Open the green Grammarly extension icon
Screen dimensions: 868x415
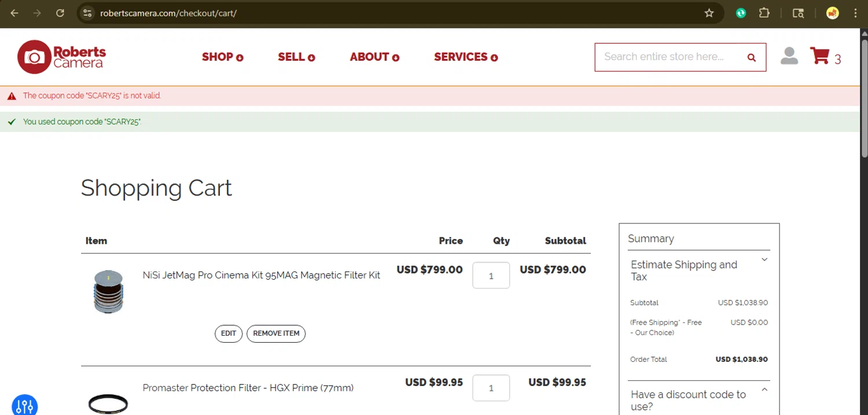[741, 13]
